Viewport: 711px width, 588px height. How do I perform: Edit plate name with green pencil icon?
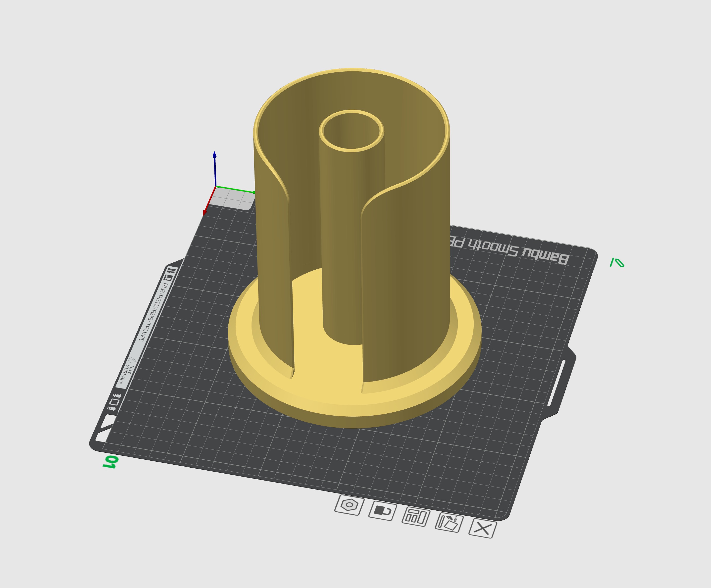[617, 263]
